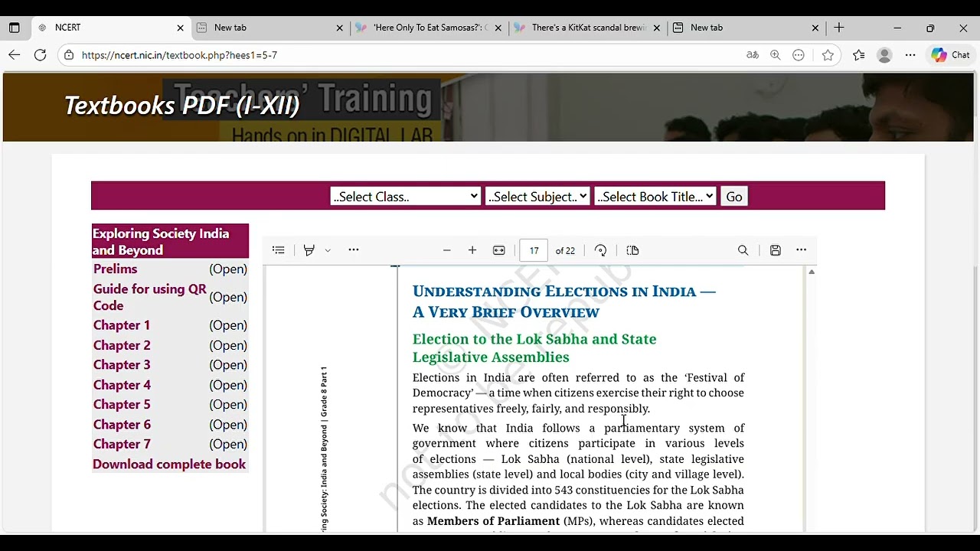Zoom out the PDF with minus
The image size is (980, 551).
point(447,250)
